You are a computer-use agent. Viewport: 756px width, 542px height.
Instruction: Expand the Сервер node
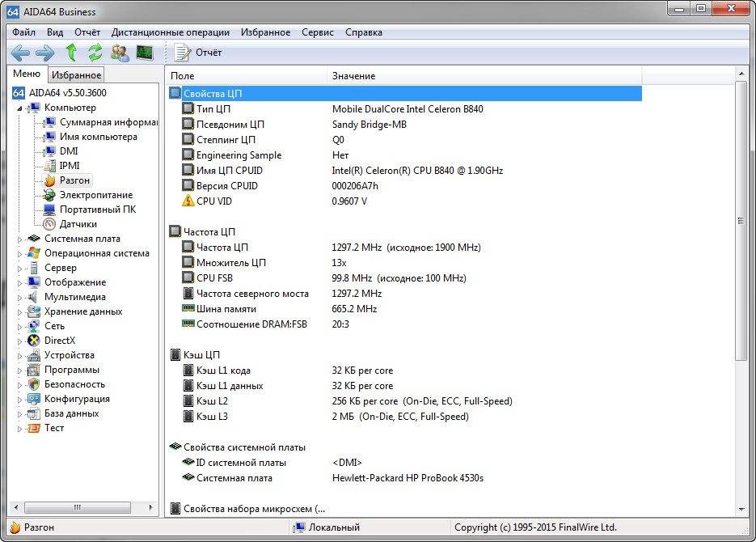tap(19, 268)
